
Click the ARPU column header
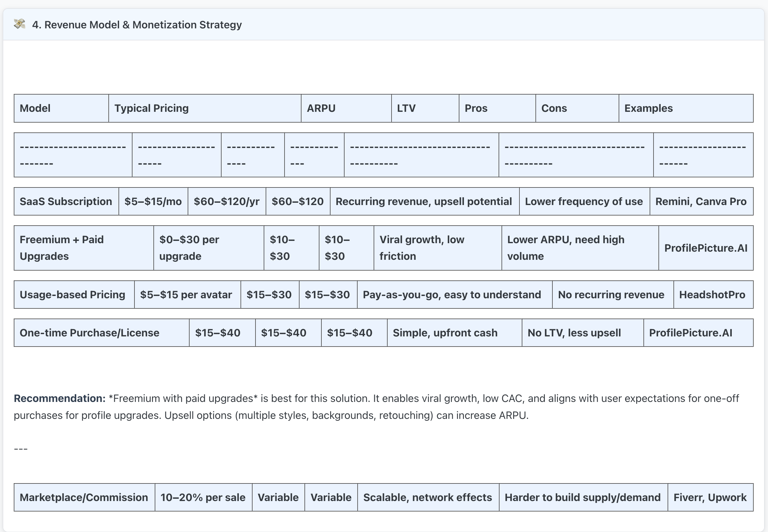pyautogui.click(x=346, y=108)
